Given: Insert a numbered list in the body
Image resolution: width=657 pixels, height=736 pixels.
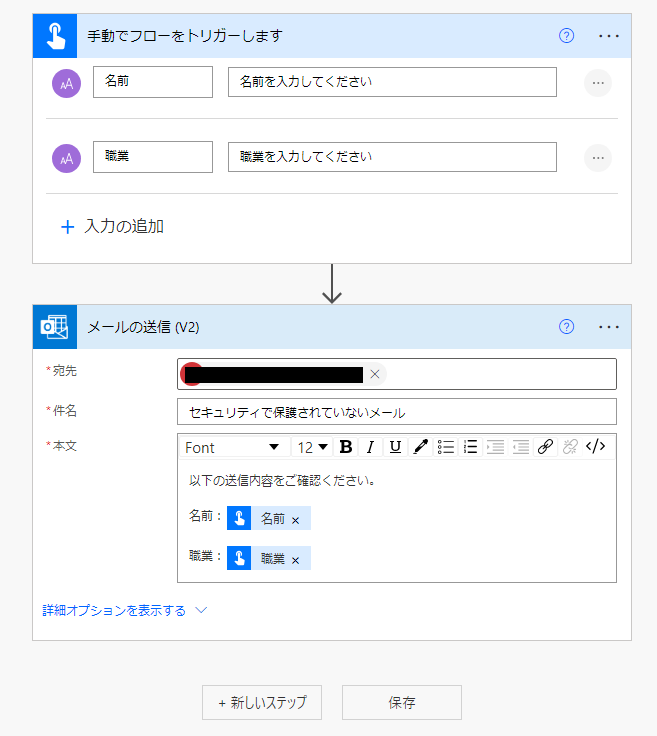Looking at the screenshot, I should (471, 447).
